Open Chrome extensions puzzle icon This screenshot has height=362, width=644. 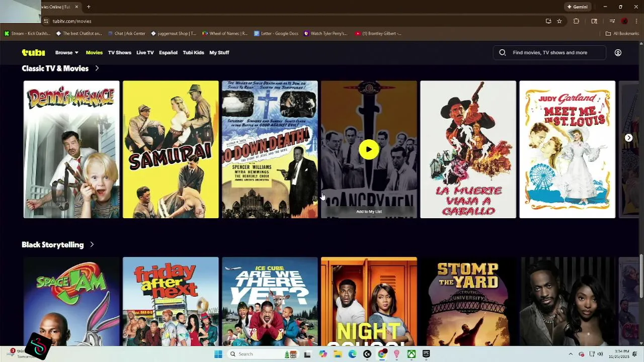point(576,21)
